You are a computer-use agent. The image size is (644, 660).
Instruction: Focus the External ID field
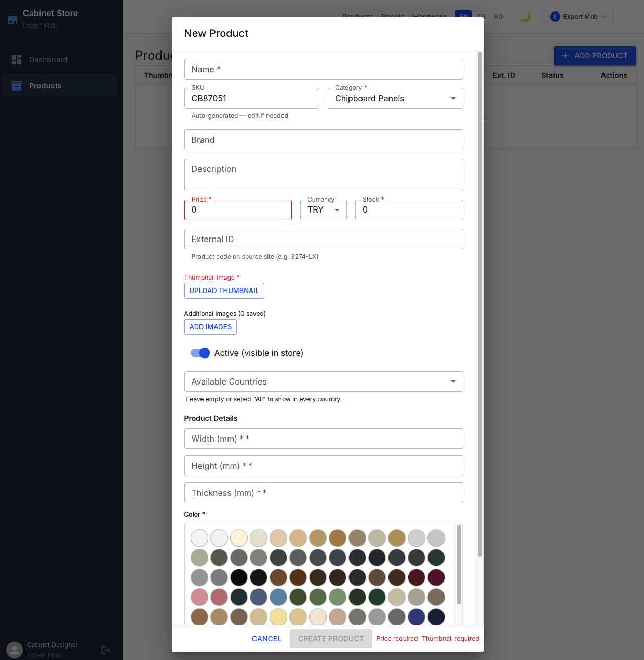pos(324,239)
